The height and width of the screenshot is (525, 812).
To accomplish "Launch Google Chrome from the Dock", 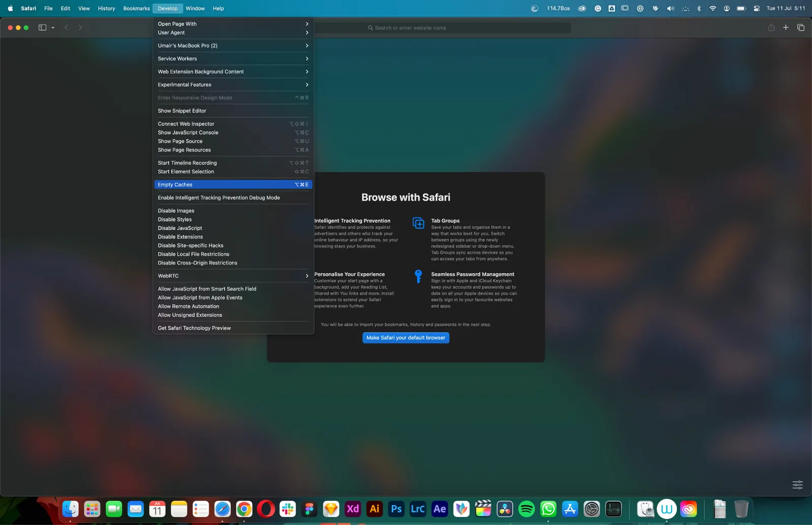I will (x=244, y=509).
